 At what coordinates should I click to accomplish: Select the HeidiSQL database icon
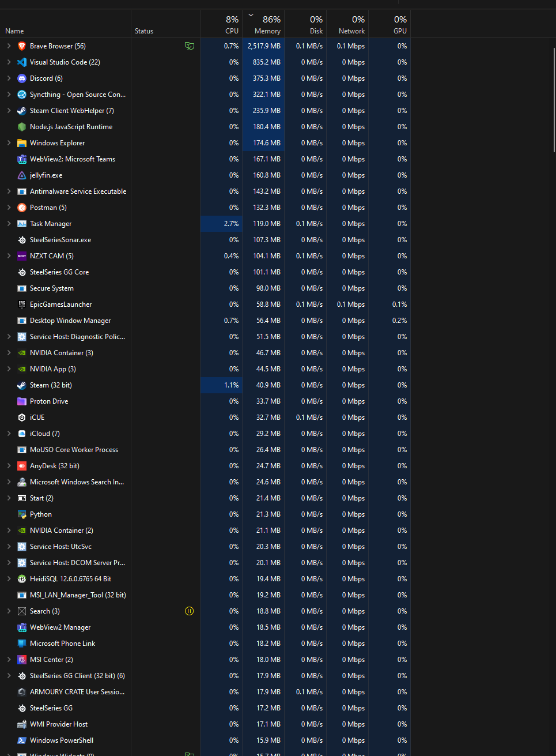[x=21, y=578]
